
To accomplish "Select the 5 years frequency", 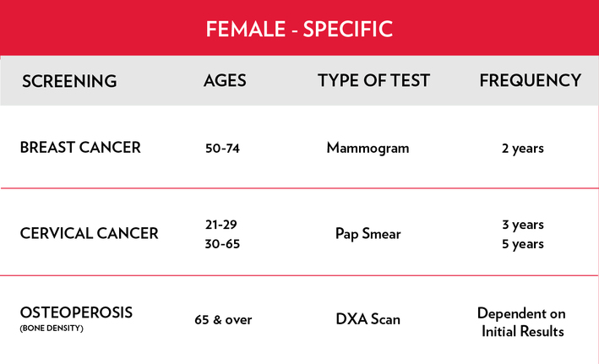I will [x=522, y=244].
